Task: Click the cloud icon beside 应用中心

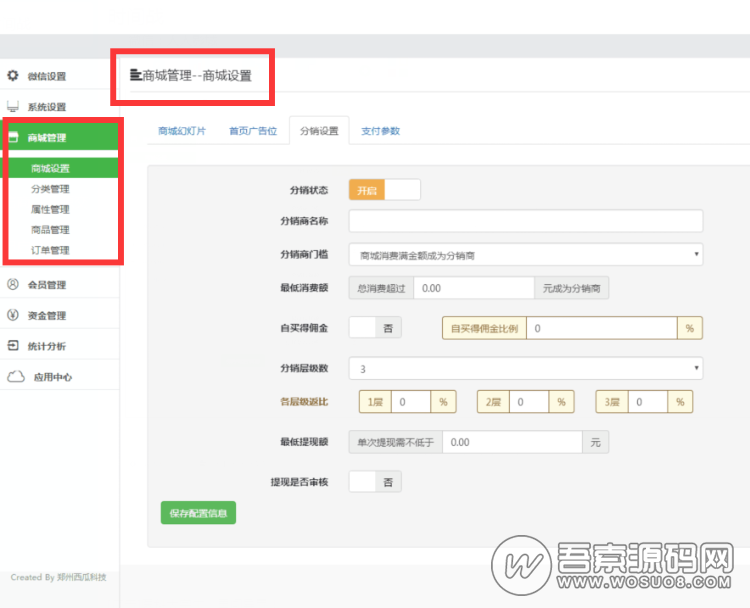Action: [15, 377]
